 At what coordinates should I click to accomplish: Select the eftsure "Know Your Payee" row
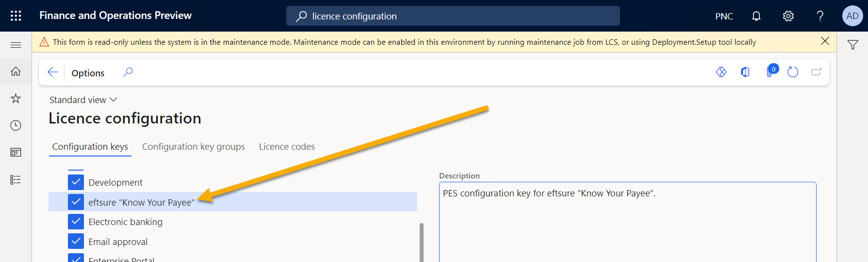click(x=233, y=202)
